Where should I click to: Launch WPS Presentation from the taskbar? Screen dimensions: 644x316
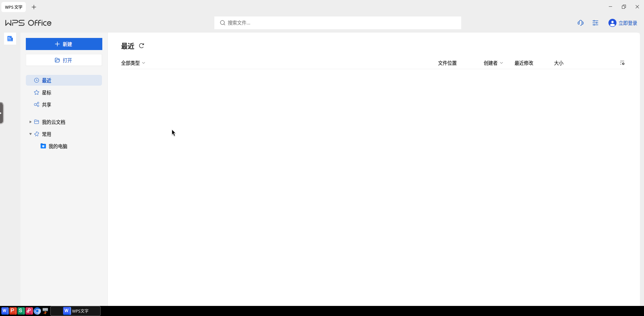13,311
